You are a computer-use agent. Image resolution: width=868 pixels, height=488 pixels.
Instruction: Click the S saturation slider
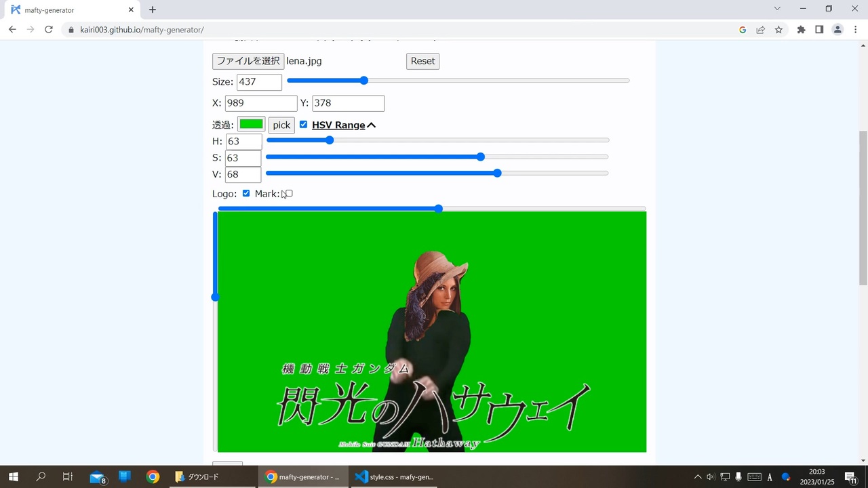437,157
